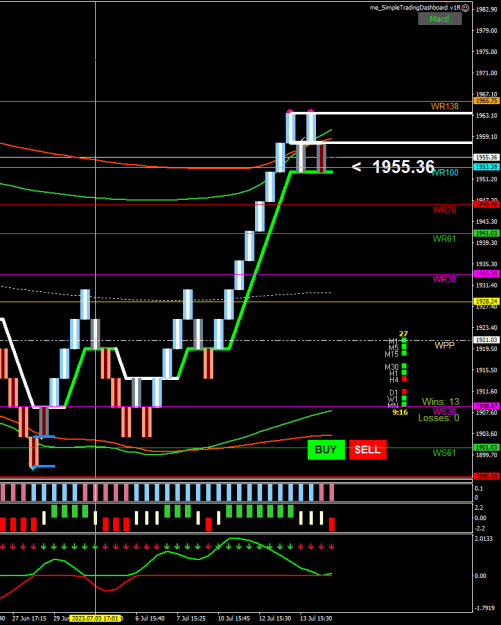
Task: Click the green BUY button
Action: [x=326, y=450]
